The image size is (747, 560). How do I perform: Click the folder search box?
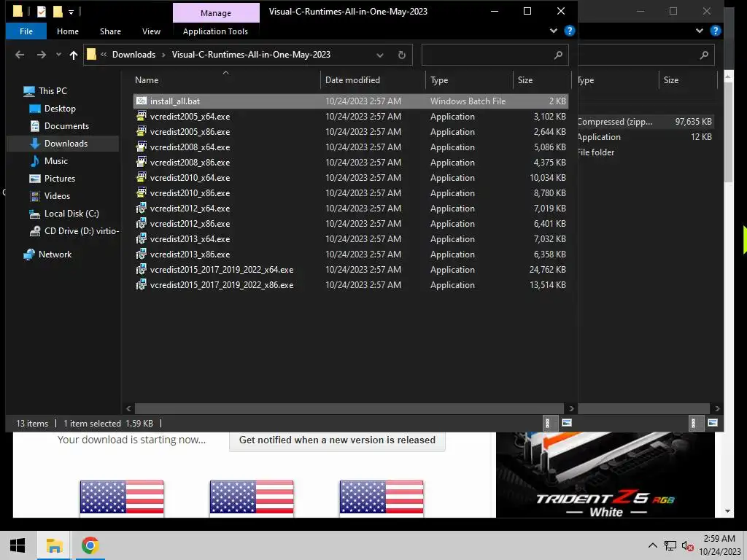pyautogui.click(x=495, y=55)
